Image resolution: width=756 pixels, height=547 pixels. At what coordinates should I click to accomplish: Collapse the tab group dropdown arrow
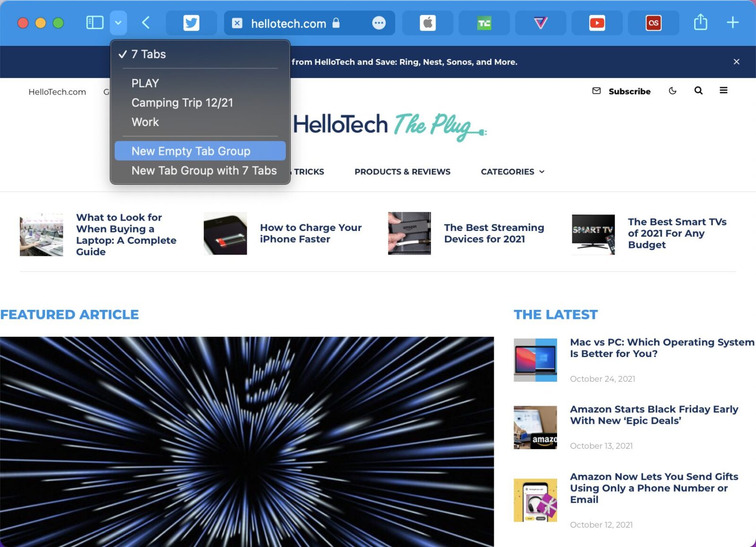click(x=118, y=23)
